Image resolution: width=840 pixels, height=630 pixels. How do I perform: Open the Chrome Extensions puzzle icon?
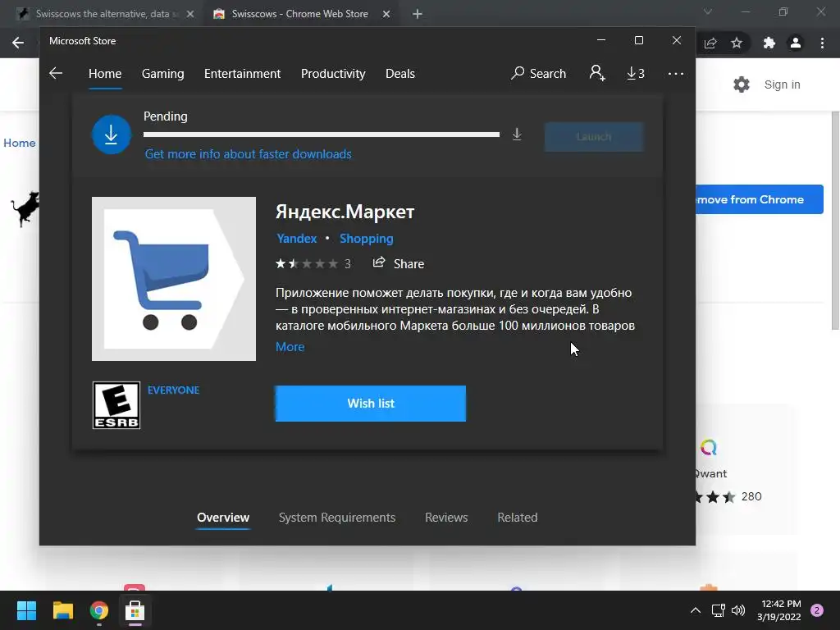tap(769, 43)
